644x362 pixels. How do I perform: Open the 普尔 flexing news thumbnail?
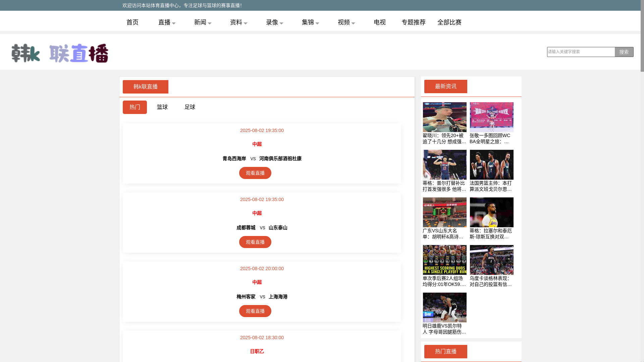pos(445,165)
